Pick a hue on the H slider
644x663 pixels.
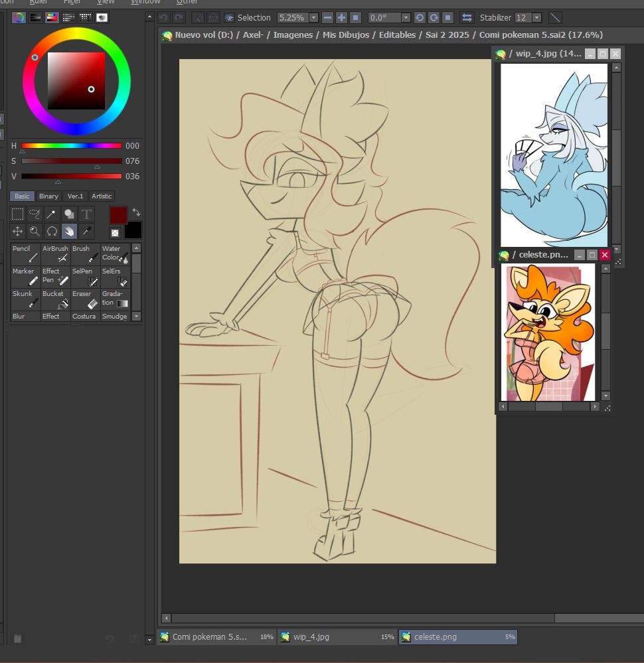[72, 146]
